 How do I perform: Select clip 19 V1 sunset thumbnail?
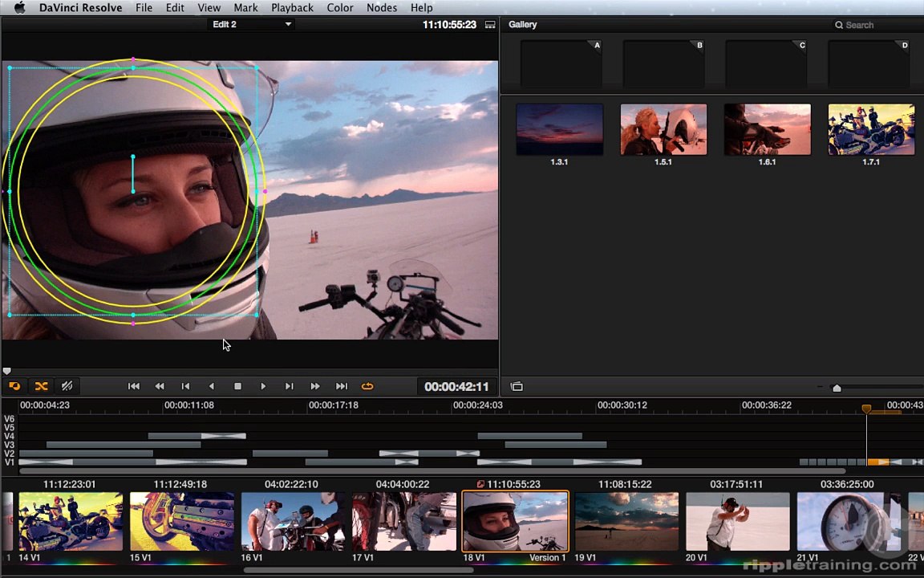tap(626, 522)
